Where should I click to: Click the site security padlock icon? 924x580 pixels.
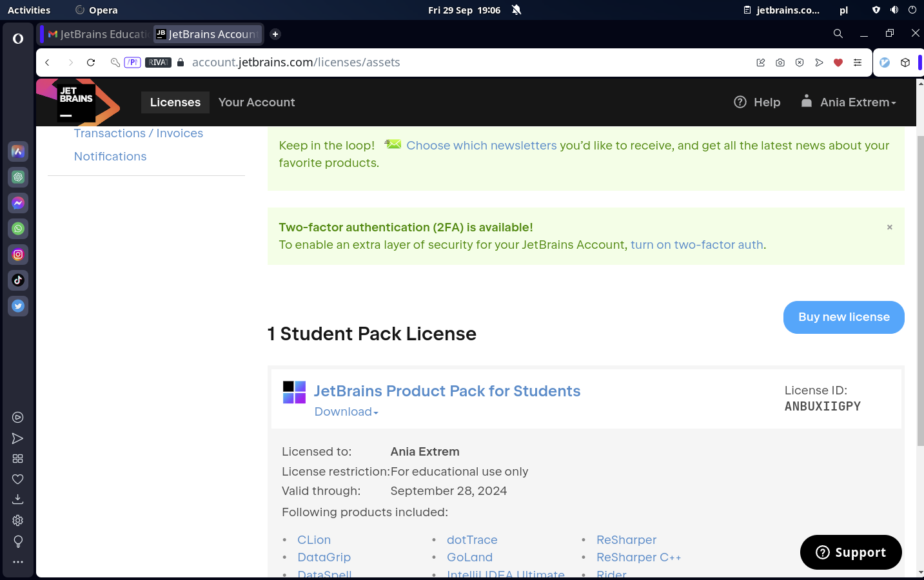181,63
